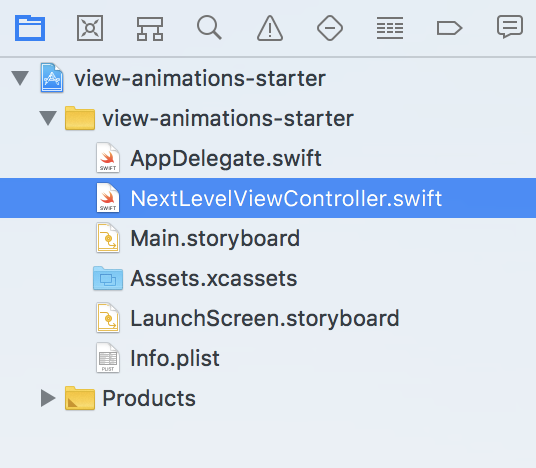Switch to the Source Control navigator
Image resolution: width=536 pixels, height=468 pixels.
[90, 28]
